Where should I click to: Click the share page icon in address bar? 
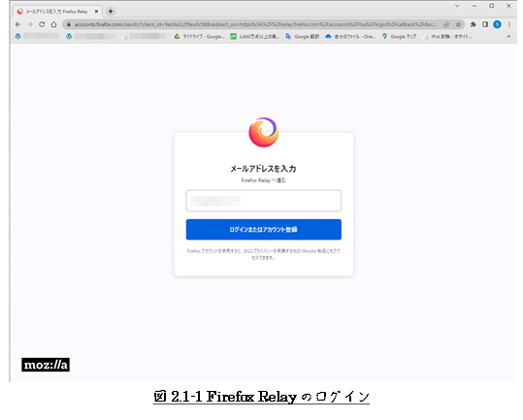tap(446, 24)
